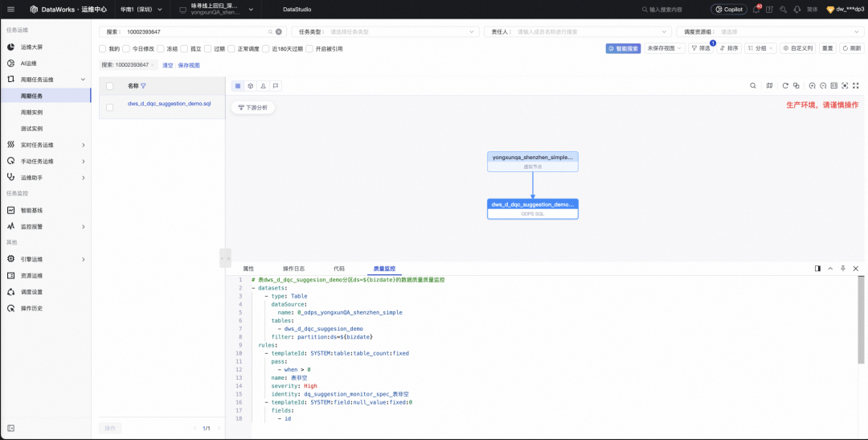868x440 pixels.
Task: Open the notifications bell icon
Action: click(x=755, y=10)
